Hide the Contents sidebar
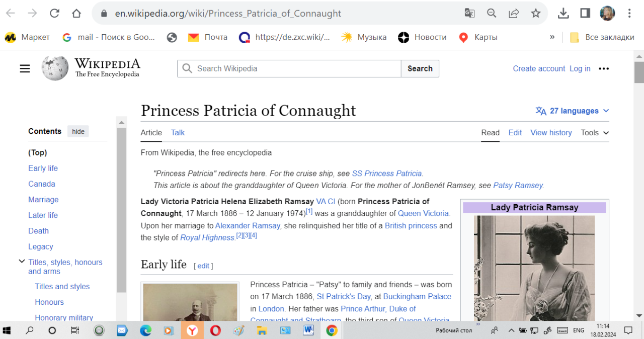This screenshot has width=644, height=339. tap(78, 131)
